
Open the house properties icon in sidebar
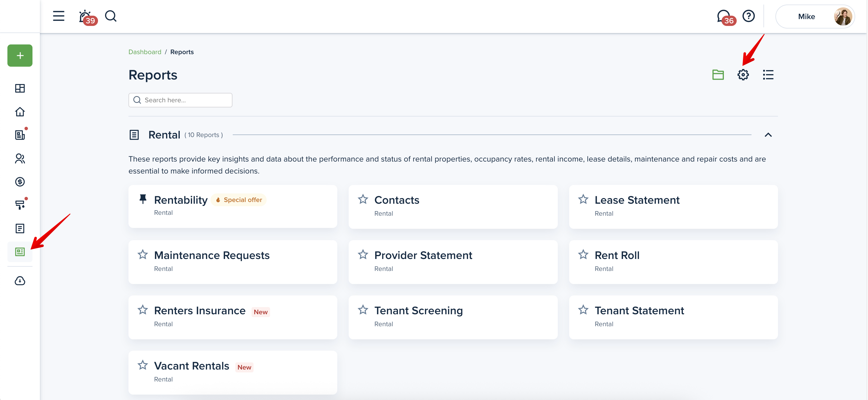(x=20, y=112)
